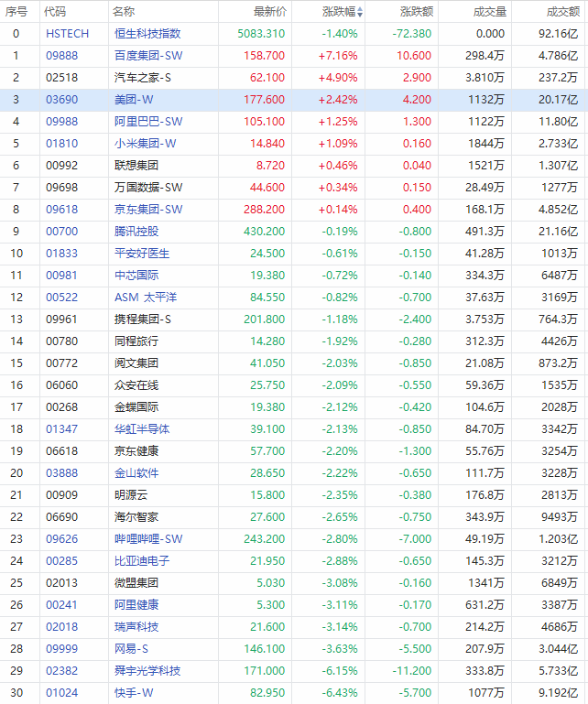588x704 pixels.
Task: Select 微盟集团 row name
Action: (136, 584)
